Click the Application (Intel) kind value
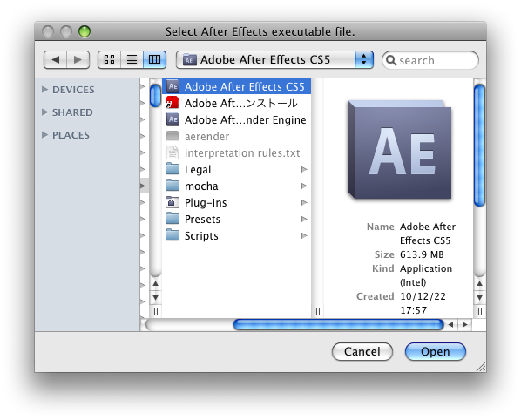This screenshot has height=420, width=521. click(426, 275)
